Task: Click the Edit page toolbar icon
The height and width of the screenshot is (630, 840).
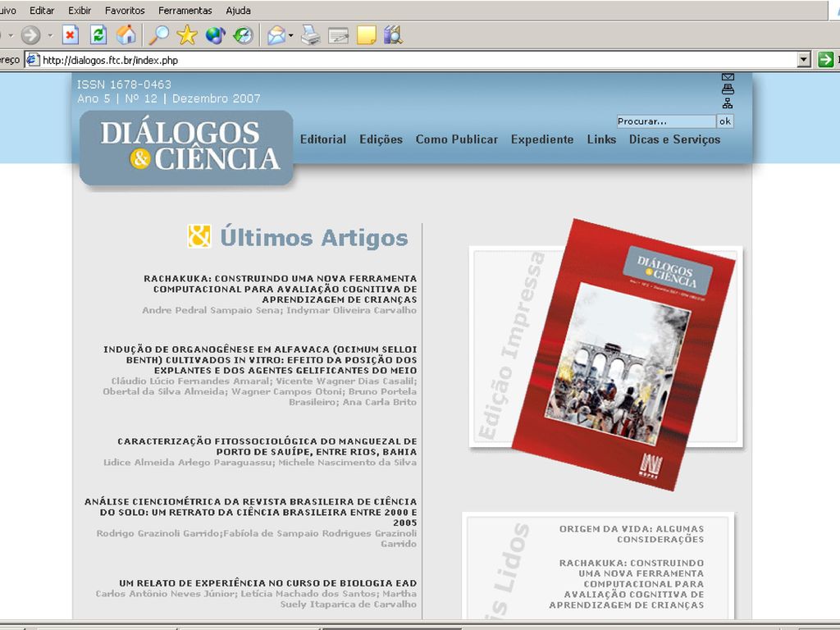Action: pos(339,35)
